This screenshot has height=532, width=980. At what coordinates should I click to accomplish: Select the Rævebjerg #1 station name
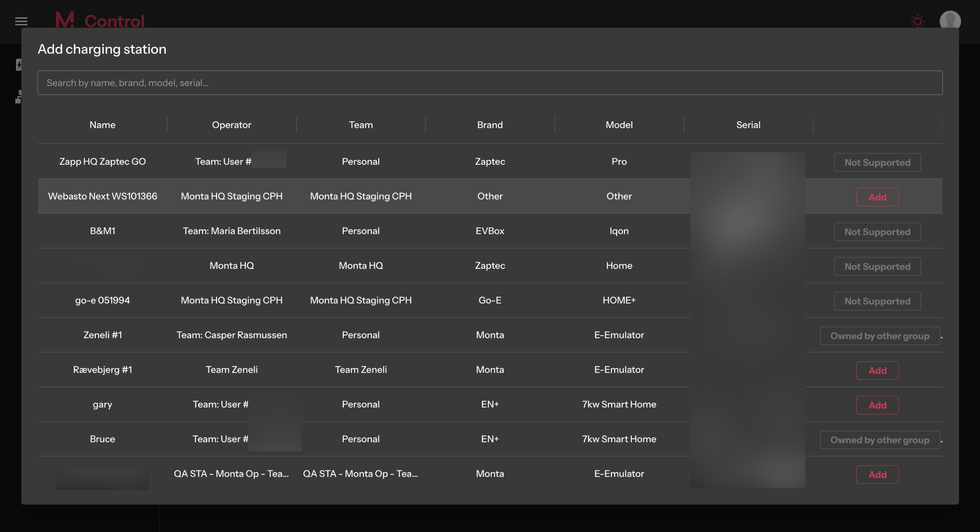coord(102,370)
